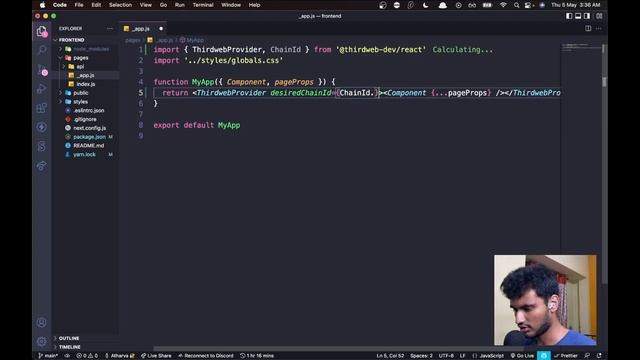Open Source Control view in activity bar
This screenshot has width=640, height=360.
click(42, 69)
